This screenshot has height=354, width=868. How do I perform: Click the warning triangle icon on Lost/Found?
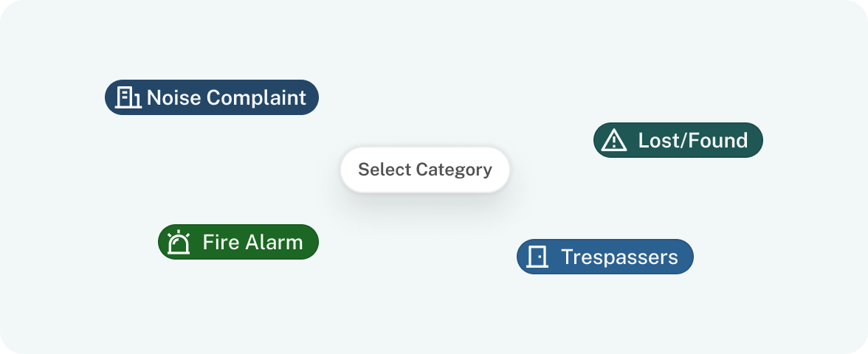pos(614,140)
